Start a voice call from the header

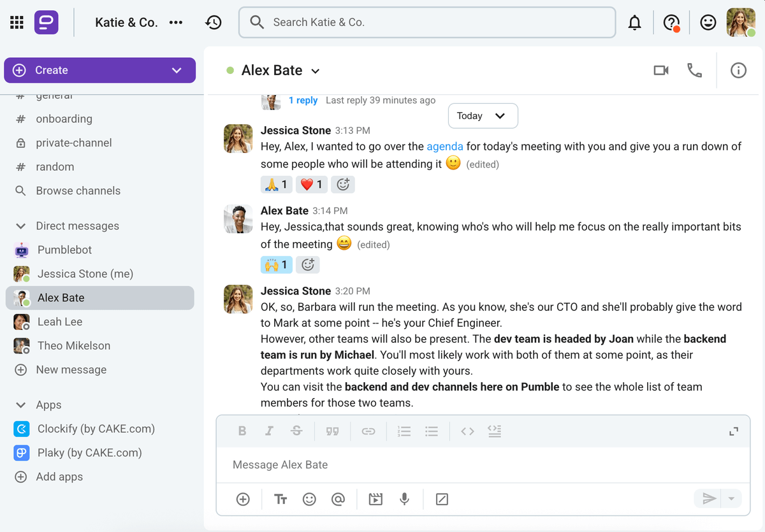[x=694, y=71]
